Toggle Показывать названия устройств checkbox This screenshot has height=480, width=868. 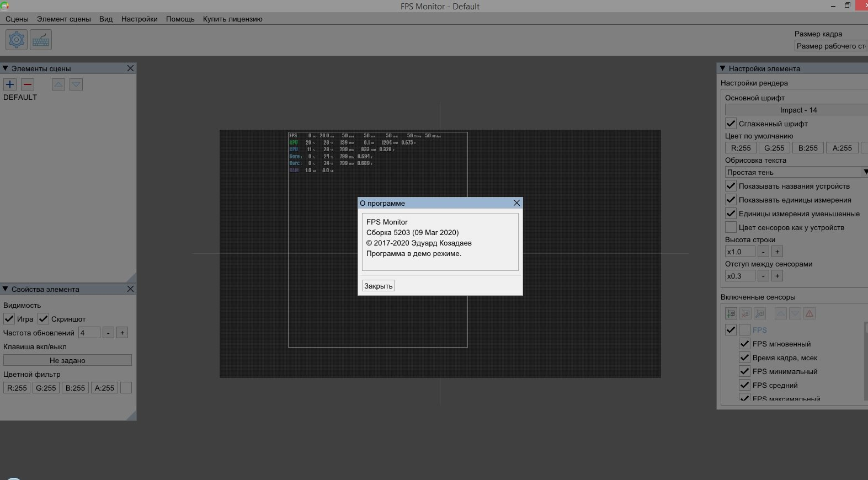pyautogui.click(x=731, y=186)
